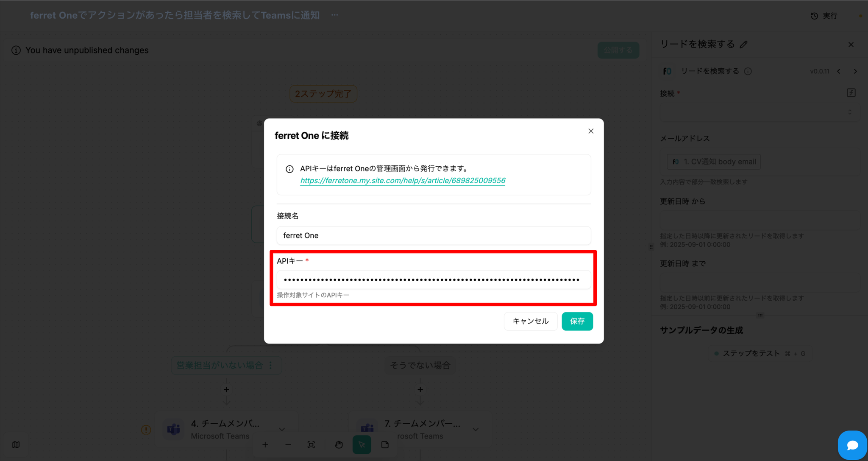This screenshot has height=461, width=868.
Task: Click the 接続名 input field
Action: (433, 235)
